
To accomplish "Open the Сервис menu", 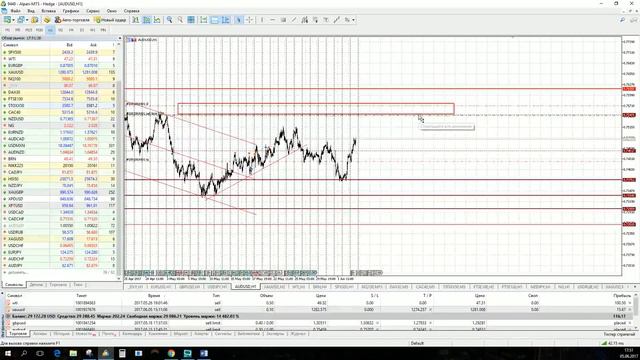I will coord(93,11).
